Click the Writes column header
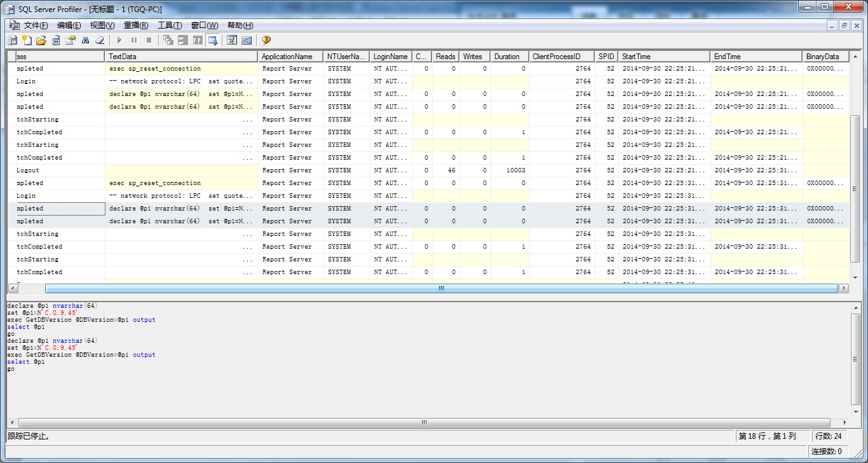This screenshot has width=868, height=463. click(x=475, y=57)
